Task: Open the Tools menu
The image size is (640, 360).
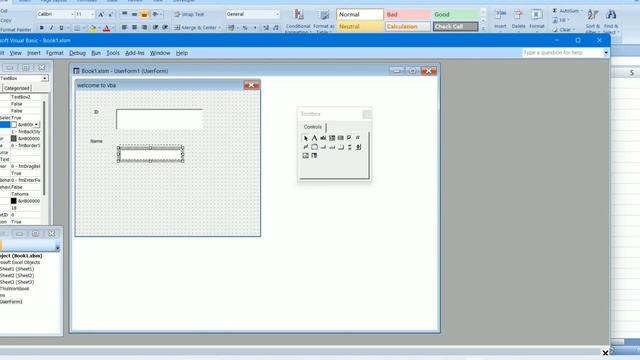Action: [x=113, y=53]
